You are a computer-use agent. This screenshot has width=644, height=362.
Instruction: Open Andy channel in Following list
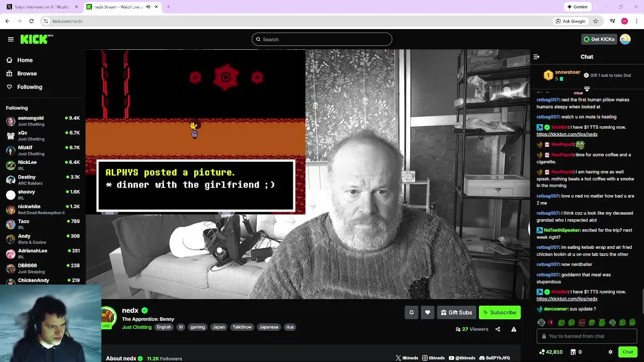click(43, 239)
